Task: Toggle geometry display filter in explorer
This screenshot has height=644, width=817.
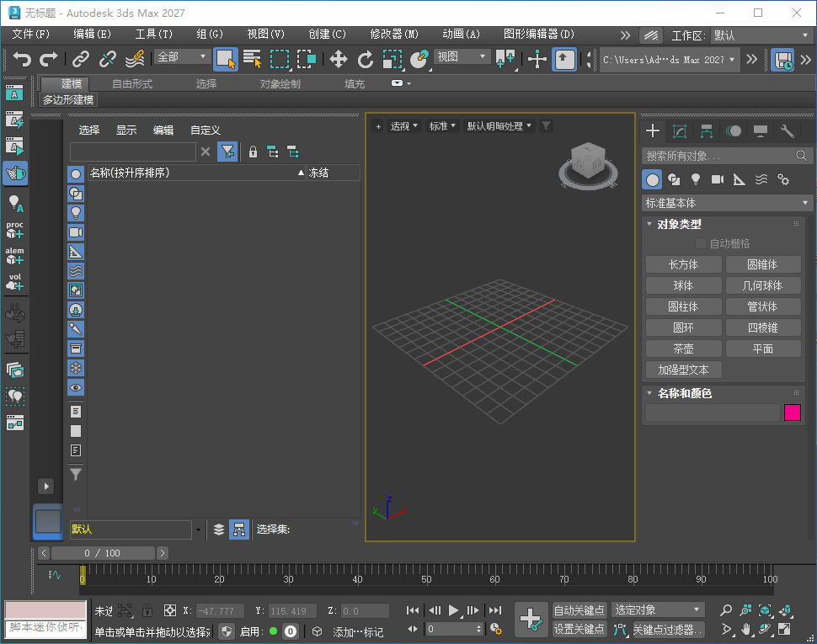Action: pyautogui.click(x=76, y=174)
